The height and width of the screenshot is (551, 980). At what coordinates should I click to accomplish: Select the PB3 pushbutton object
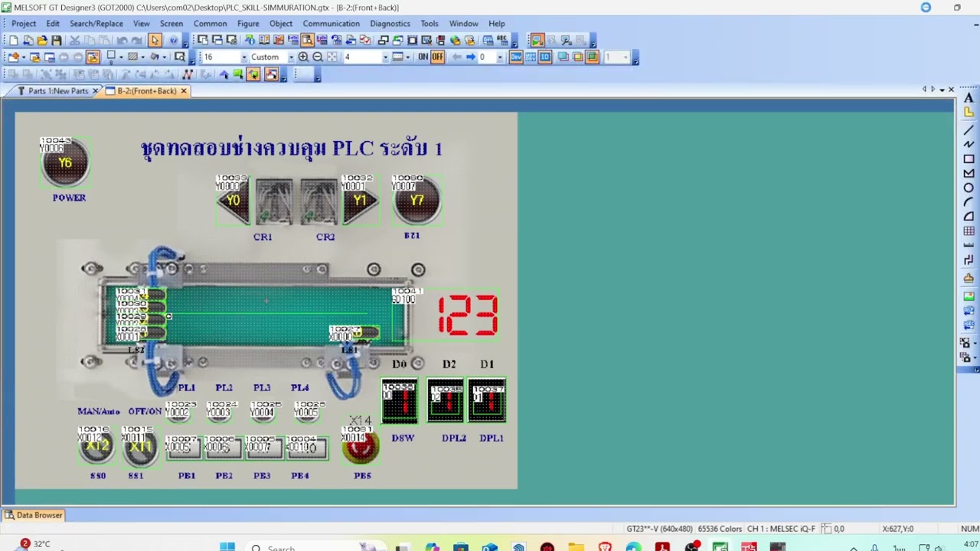coord(263,448)
